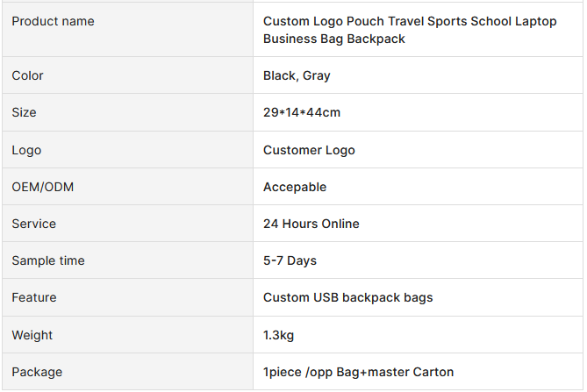The width and height of the screenshot is (587, 392).
Task: Click the 5-7 Days value
Action: pyautogui.click(x=290, y=260)
